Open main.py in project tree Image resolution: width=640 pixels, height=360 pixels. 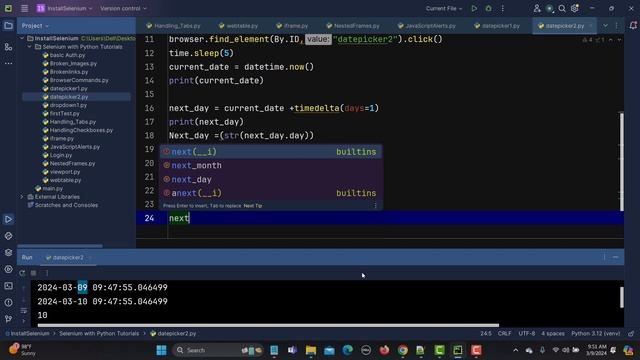click(52, 189)
